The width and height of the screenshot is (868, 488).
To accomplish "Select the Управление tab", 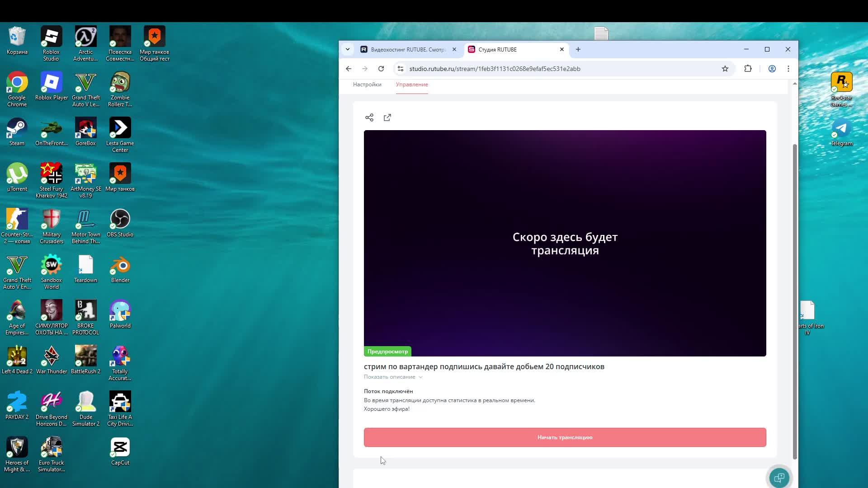I will click(412, 84).
